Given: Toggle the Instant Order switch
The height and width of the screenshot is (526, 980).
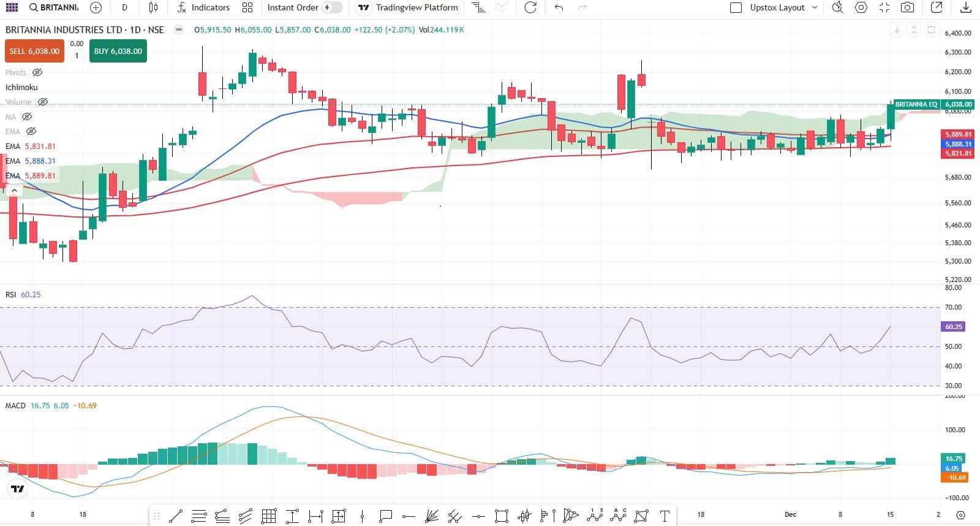Looking at the screenshot, I should pos(333,7).
